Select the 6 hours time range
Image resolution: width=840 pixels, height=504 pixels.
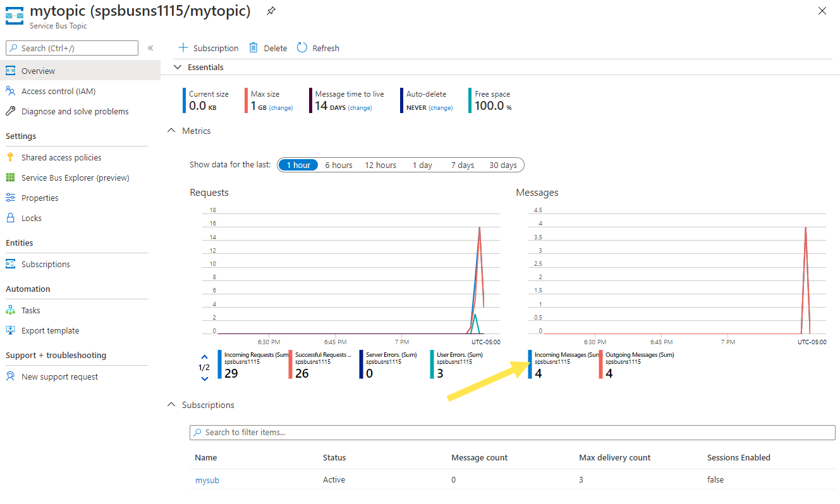point(339,165)
